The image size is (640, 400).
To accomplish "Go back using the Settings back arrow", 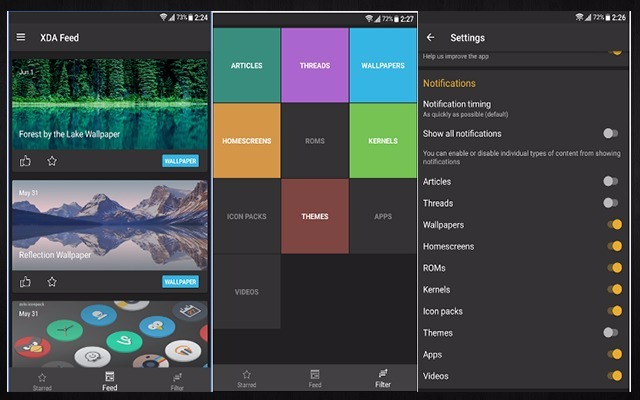I will pyautogui.click(x=431, y=38).
